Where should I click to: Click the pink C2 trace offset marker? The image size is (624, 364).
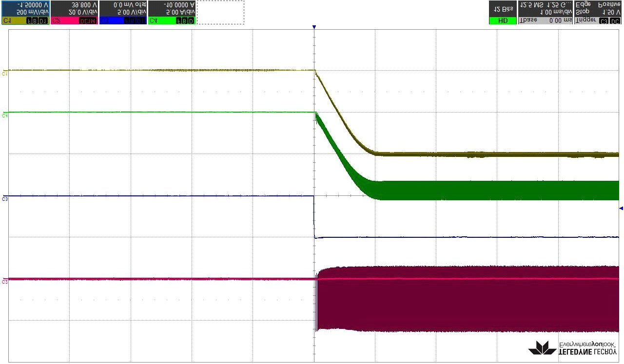pyautogui.click(x=5, y=282)
